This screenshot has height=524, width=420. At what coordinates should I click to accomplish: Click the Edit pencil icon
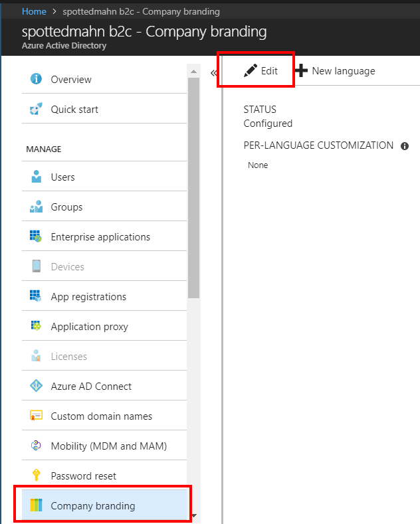point(250,70)
